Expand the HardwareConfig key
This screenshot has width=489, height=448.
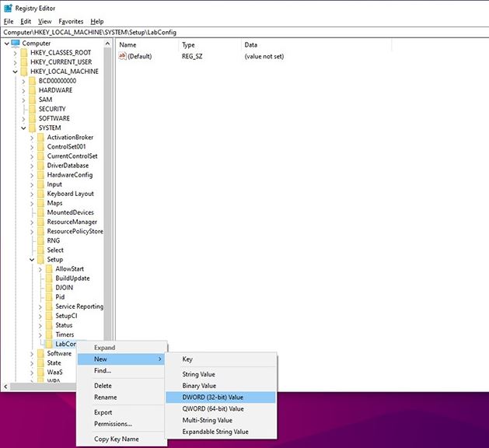click(32, 175)
